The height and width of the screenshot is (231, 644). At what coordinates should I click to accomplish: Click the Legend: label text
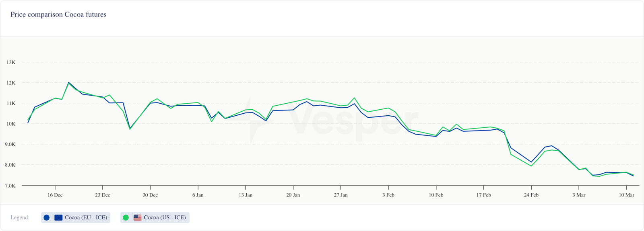coord(20,218)
